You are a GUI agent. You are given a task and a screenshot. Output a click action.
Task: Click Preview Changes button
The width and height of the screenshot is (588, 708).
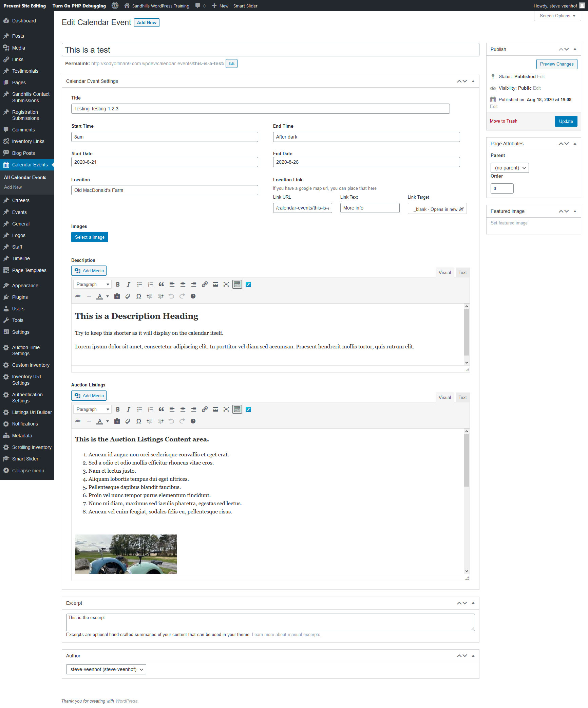pos(557,64)
